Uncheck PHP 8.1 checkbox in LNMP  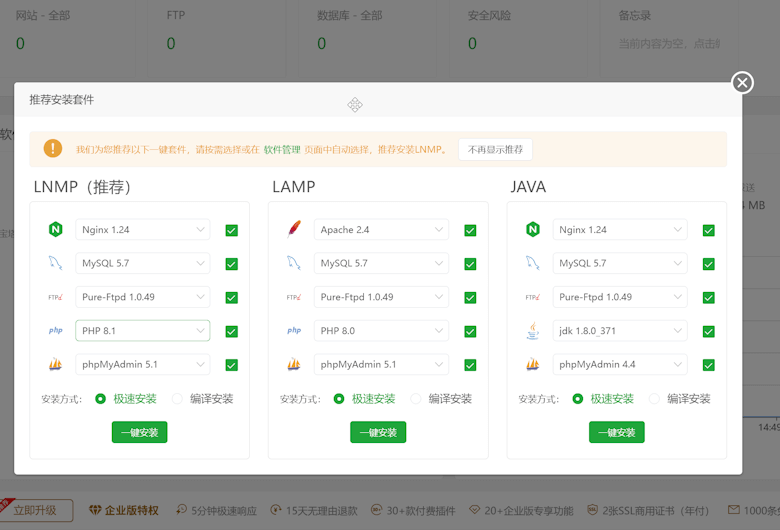coord(231,331)
